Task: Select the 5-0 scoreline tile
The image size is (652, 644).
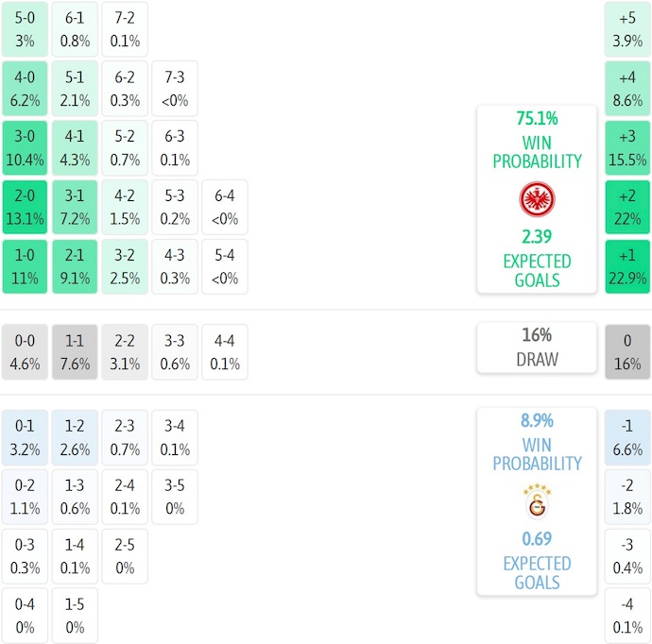Action: (25, 28)
